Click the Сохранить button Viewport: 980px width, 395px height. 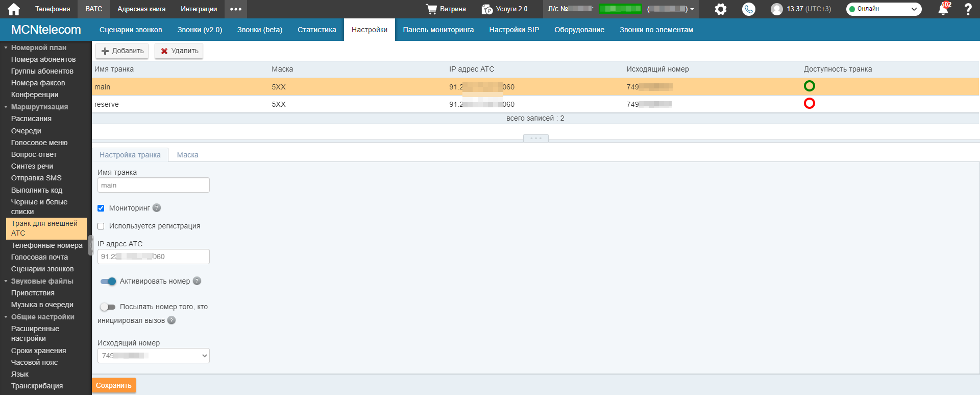pyautogui.click(x=114, y=385)
